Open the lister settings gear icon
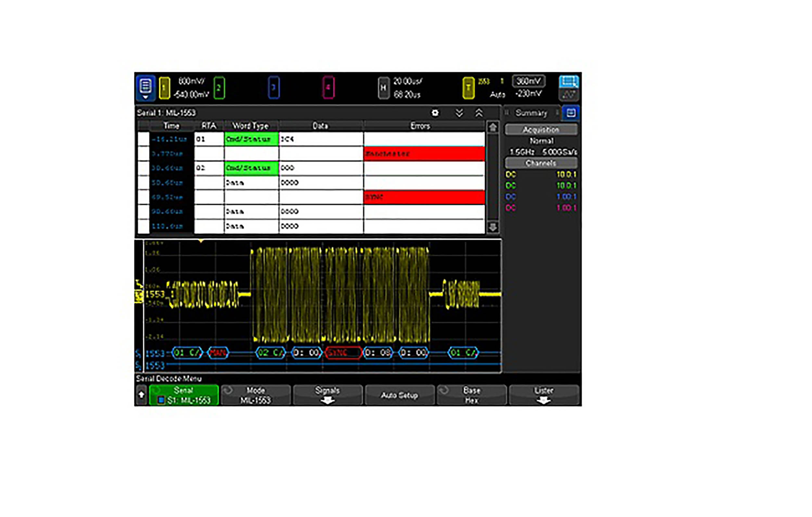812x517 pixels. click(435, 113)
